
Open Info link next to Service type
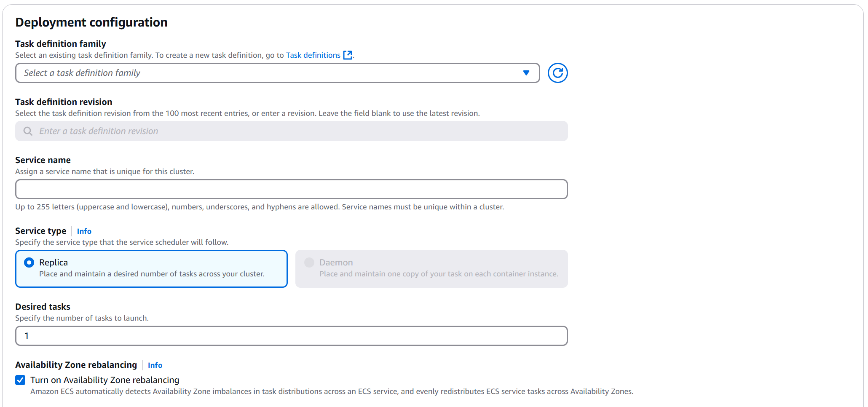coord(84,231)
